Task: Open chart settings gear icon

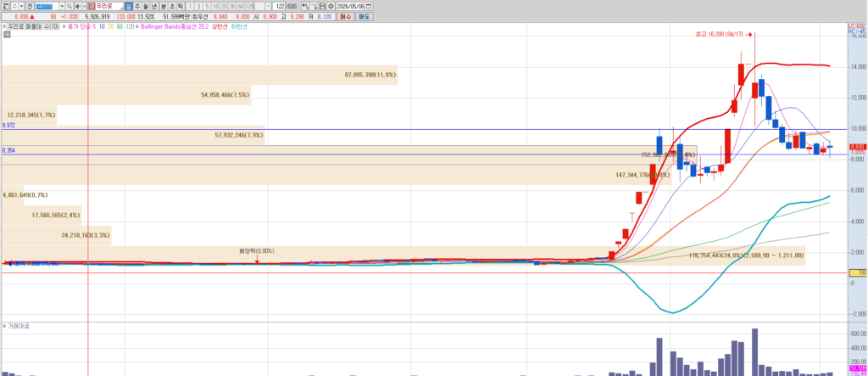Action: (x=331, y=6)
